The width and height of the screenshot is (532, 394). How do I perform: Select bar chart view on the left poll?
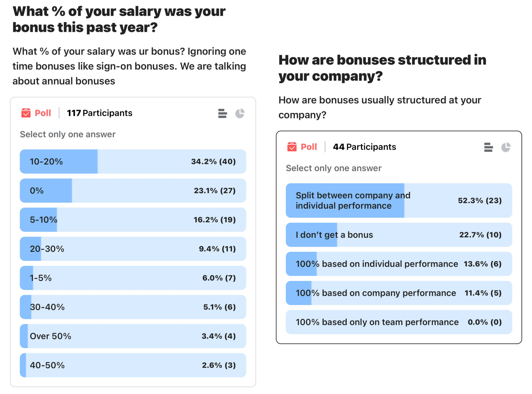tap(222, 113)
